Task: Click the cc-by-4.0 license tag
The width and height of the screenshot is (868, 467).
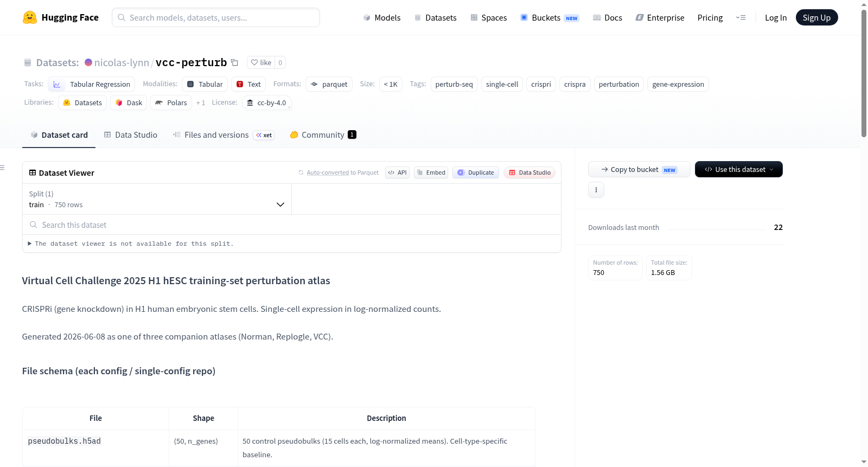Action: [x=267, y=103]
